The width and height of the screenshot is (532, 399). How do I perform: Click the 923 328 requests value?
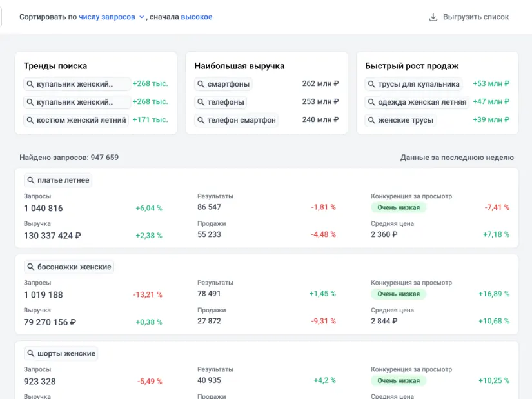(40, 382)
